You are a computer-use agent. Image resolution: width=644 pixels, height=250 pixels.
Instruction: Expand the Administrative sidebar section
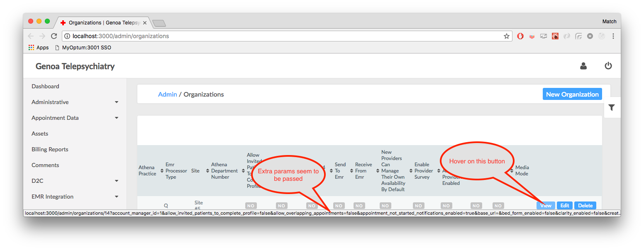tap(75, 102)
